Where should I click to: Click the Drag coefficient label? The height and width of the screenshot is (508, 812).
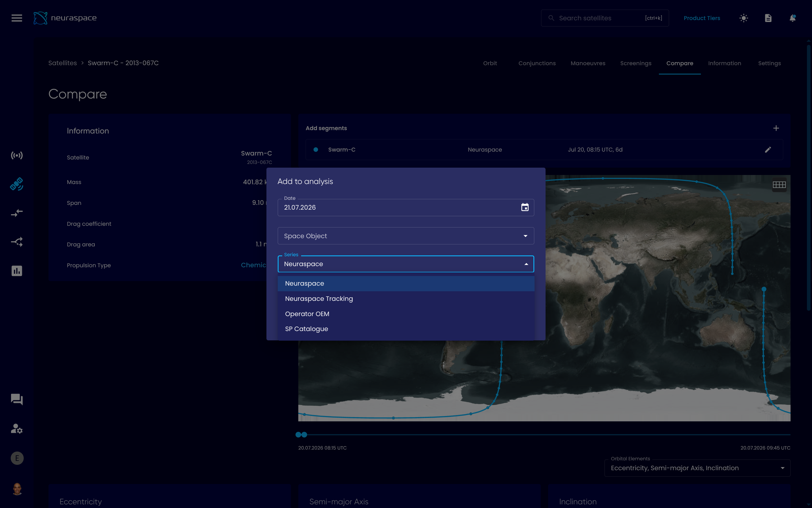[x=89, y=224]
